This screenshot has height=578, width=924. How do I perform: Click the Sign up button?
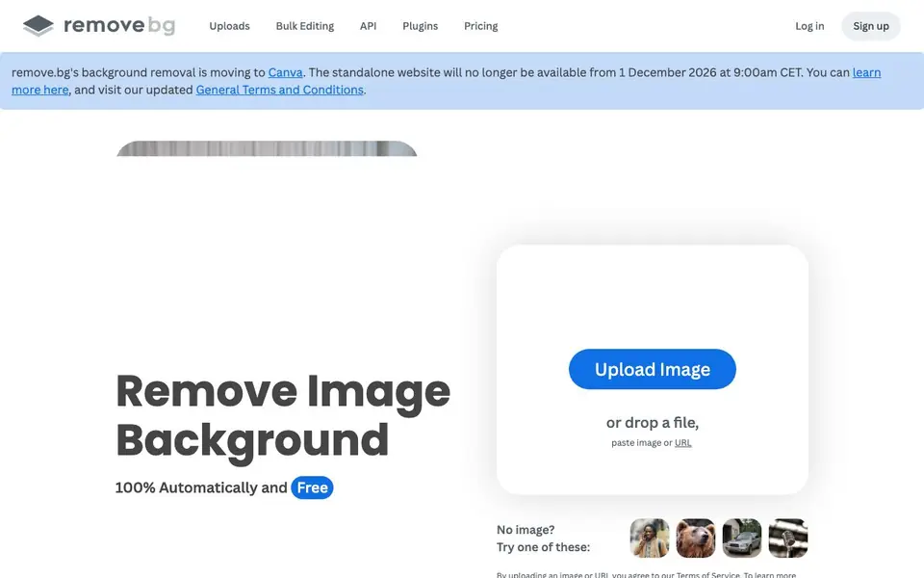[x=870, y=26]
